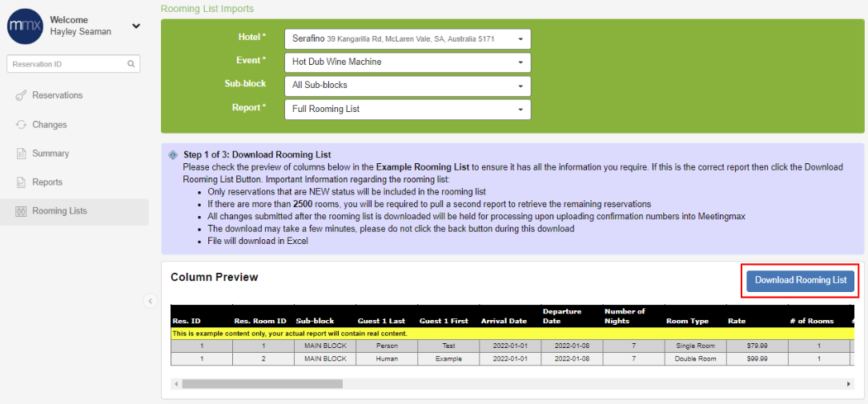
Task: Click the Changes refresh icon
Action: [21, 125]
